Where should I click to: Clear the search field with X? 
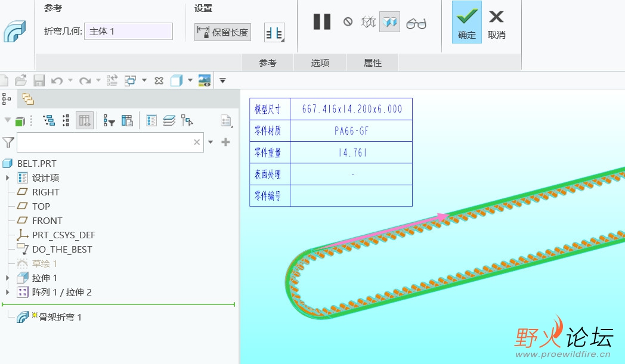(x=197, y=142)
